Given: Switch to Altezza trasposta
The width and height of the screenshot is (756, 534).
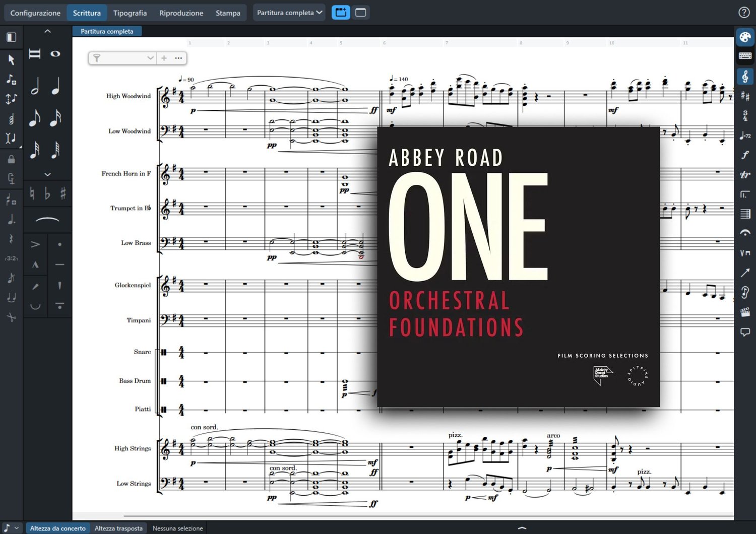Looking at the screenshot, I should [118, 528].
